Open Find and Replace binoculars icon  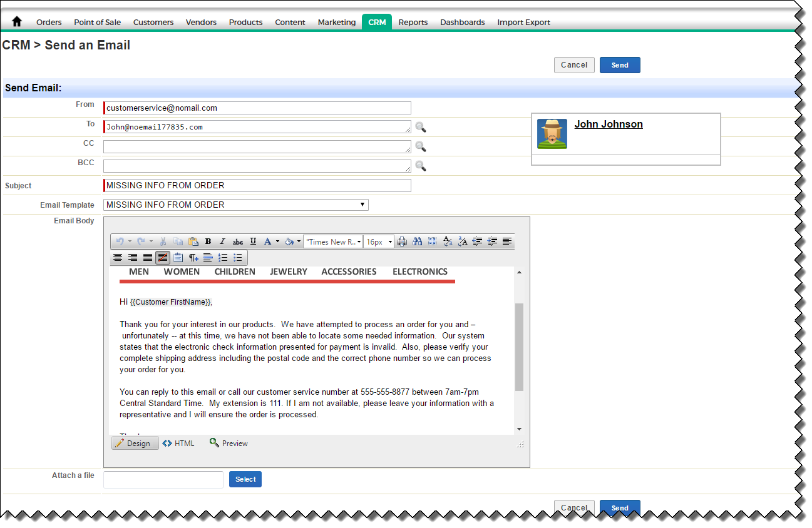[x=417, y=241]
